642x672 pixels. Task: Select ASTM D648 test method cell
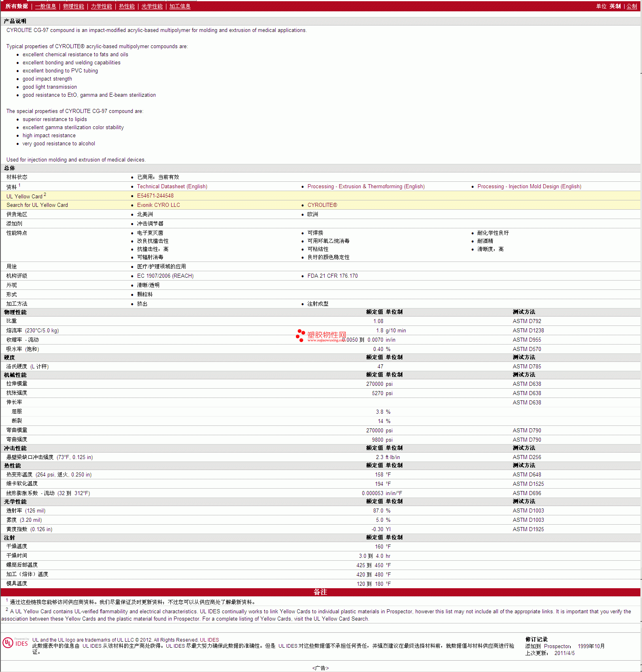coord(527,475)
